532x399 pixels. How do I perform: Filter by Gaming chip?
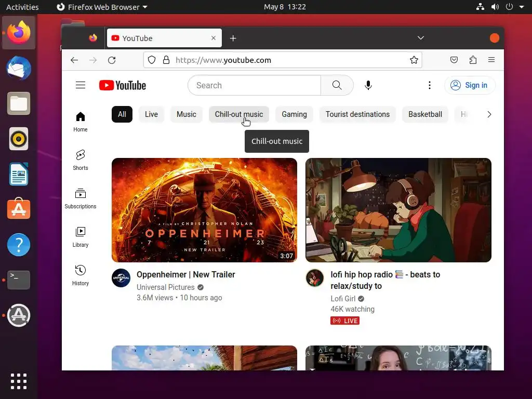294,114
